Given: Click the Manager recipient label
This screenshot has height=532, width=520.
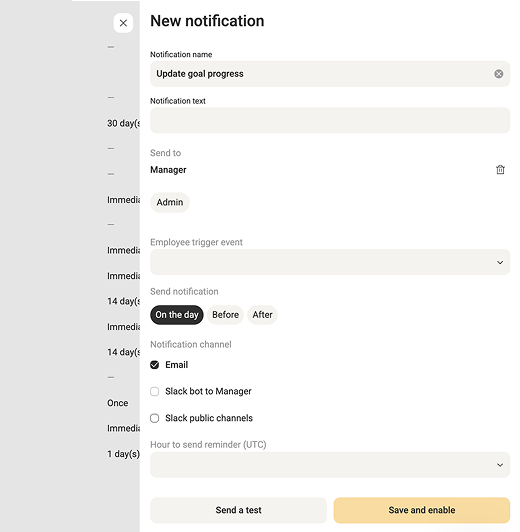Looking at the screenshot, I should [x=168, y=170].
